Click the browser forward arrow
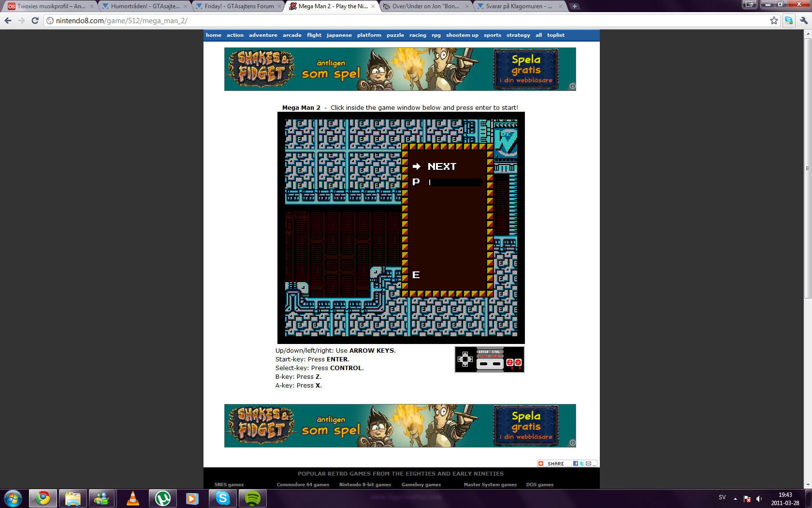The image size is (812, 508). (x=21, y=20)
